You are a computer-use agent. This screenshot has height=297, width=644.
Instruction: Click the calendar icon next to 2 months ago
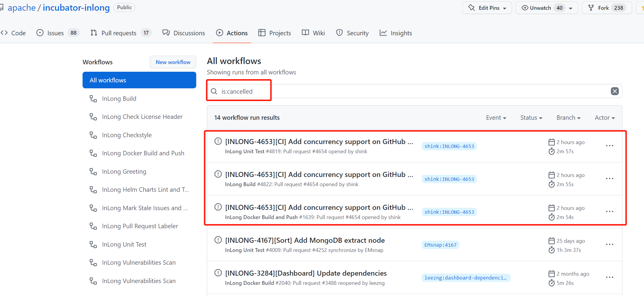click(x=552, y=274)
